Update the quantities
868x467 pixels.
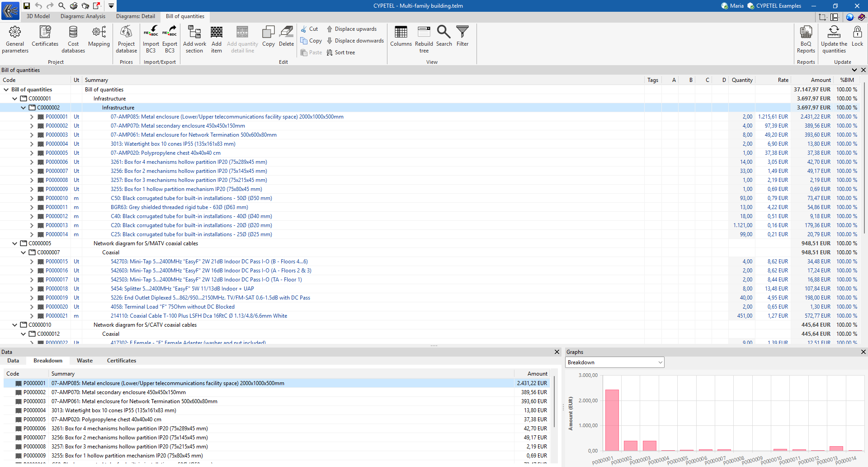[x=834, y=39]
